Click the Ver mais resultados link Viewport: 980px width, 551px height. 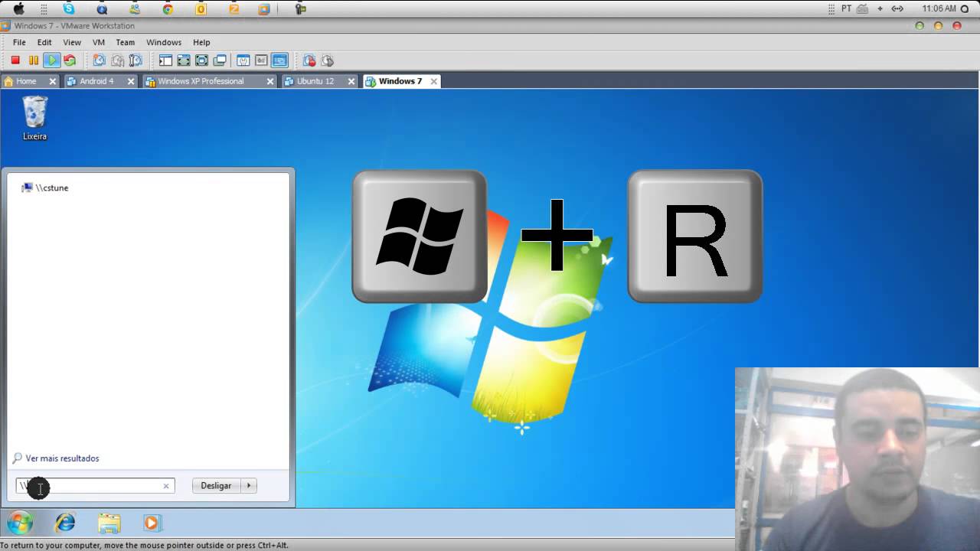[x=62, y=458]
